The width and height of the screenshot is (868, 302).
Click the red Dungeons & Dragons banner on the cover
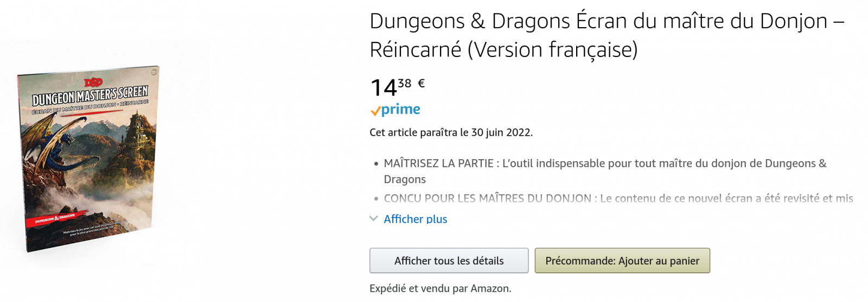[54, 220]
